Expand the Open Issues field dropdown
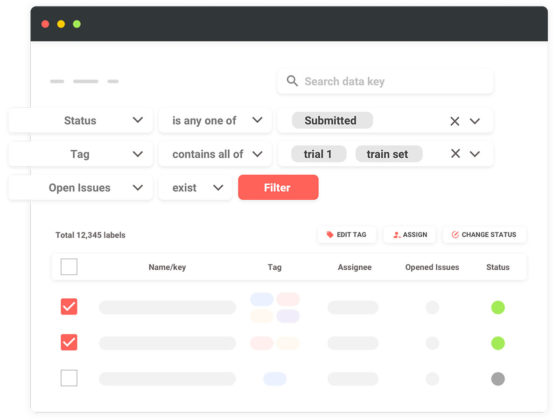The image size is (560, 420). click(x=81, y=188)
